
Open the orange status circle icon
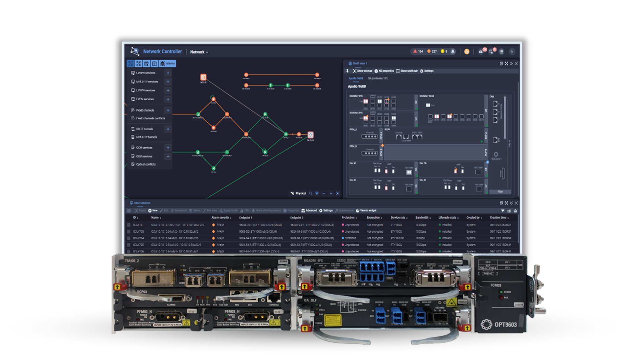tap(467, 52)
